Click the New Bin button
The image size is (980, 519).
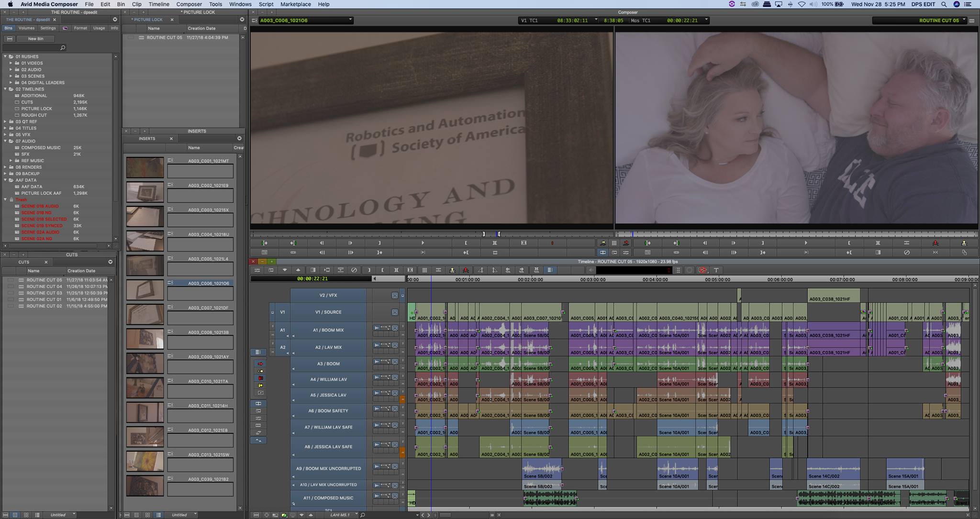point(35,39)
